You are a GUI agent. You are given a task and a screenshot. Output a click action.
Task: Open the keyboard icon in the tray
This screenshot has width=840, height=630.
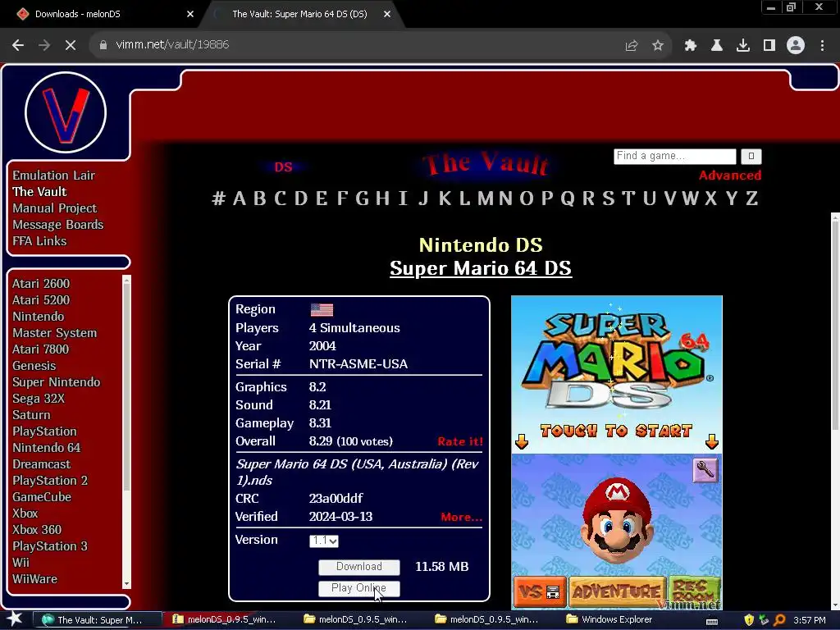pos(712,621)
